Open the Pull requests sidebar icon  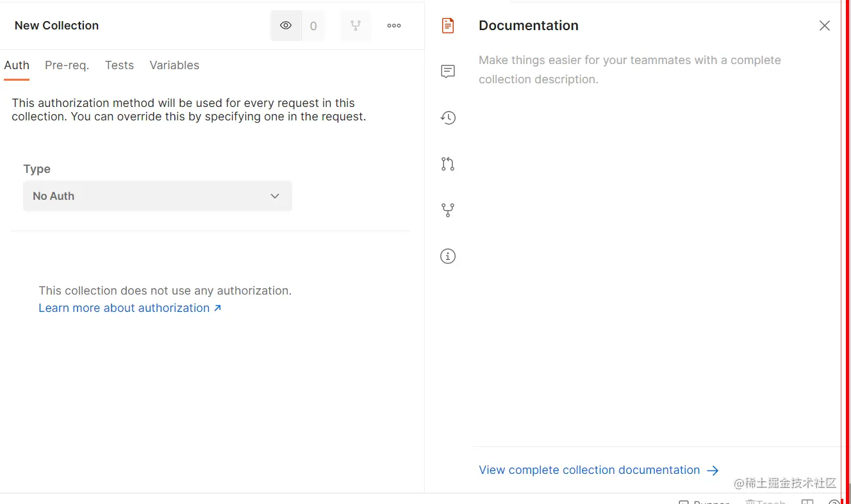click(448, 164)
